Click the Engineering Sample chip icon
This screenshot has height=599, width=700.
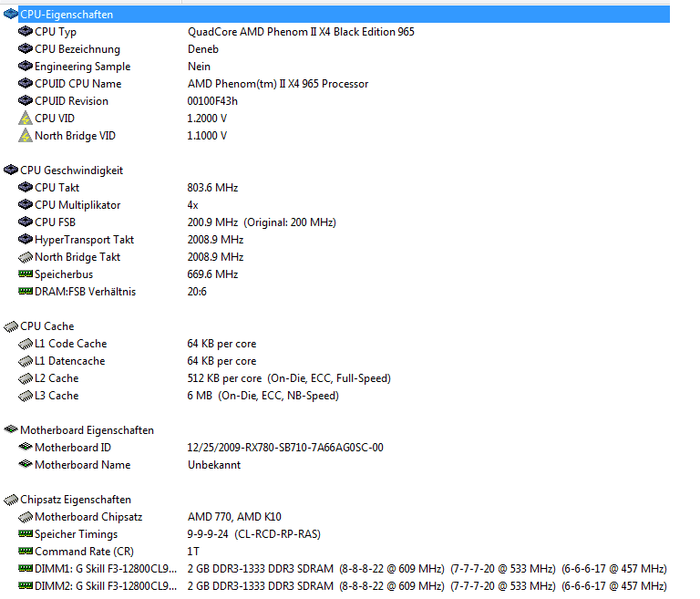[x=26, y=67]
